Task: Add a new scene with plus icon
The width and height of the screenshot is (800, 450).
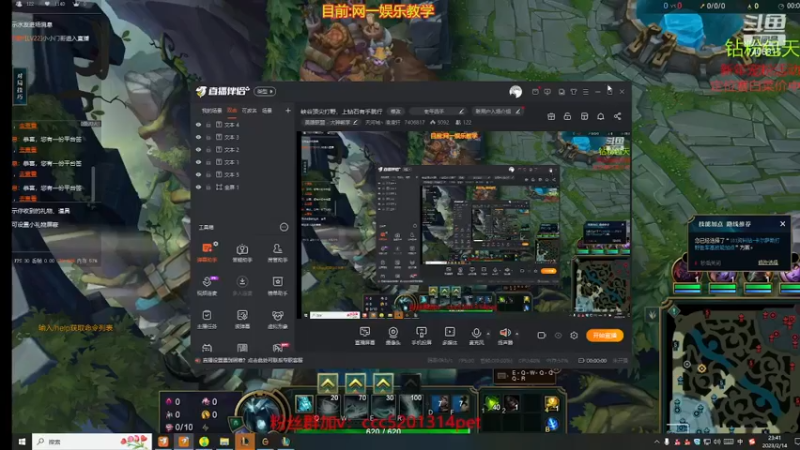Action: click(x=288, y=110)
